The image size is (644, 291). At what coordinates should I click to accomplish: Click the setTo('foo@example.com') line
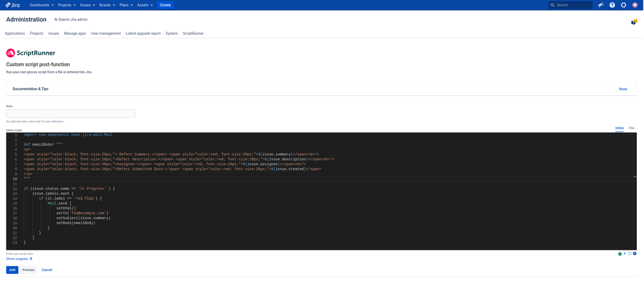click(82, 214)
